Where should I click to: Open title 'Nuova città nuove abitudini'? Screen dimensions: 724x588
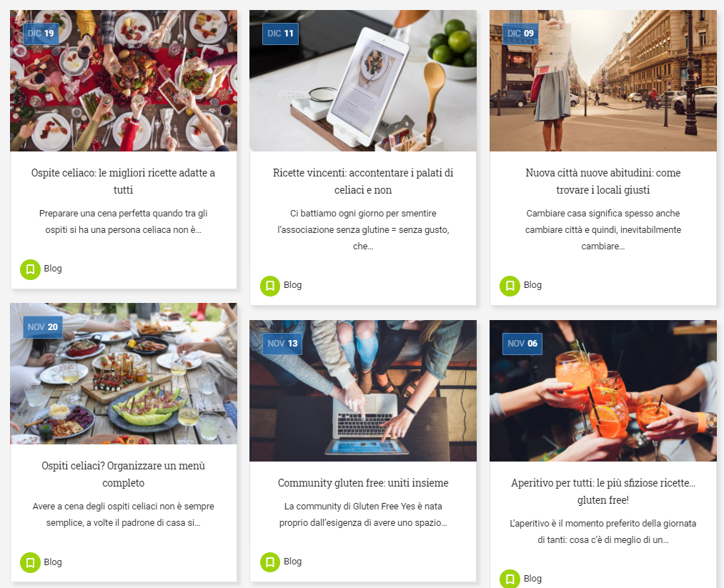point(603,181)
